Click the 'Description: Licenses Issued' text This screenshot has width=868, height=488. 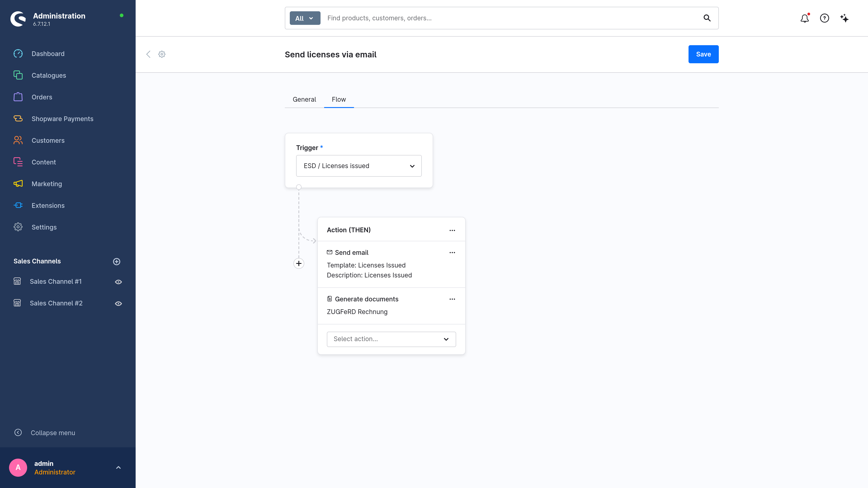369,275
